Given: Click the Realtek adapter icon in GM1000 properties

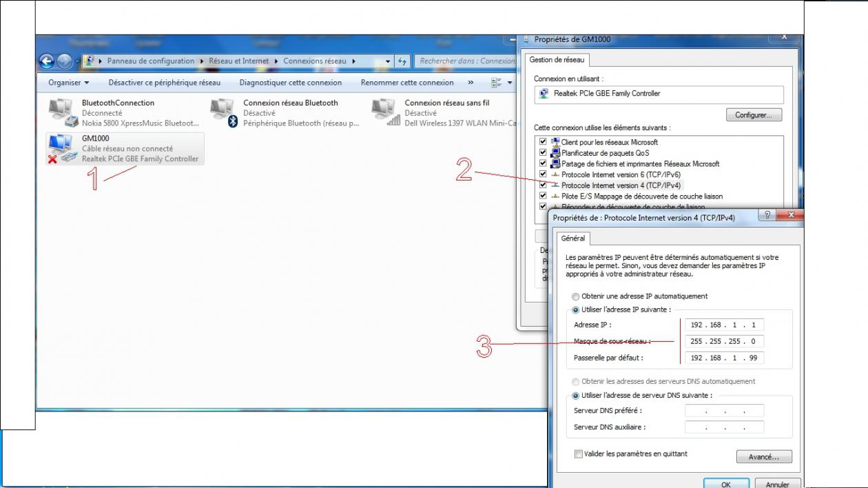Looking at the screenshot, I should 544,94.
